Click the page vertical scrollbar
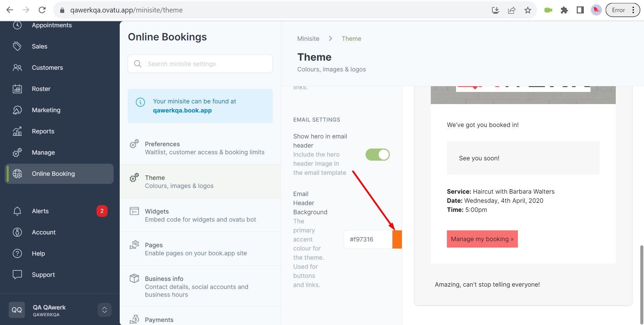Image resolution: width=644 pixels, height=325 pixels. [642, 285]
